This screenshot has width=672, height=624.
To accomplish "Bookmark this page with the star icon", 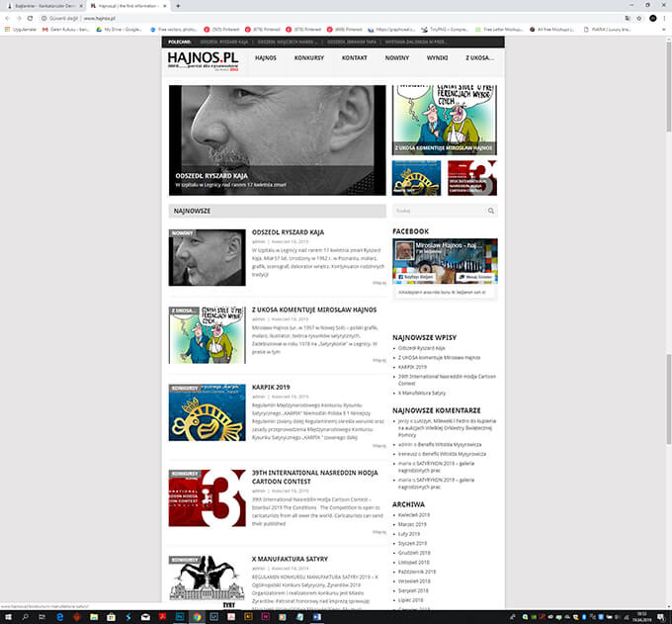I will (x=639, y=19).
